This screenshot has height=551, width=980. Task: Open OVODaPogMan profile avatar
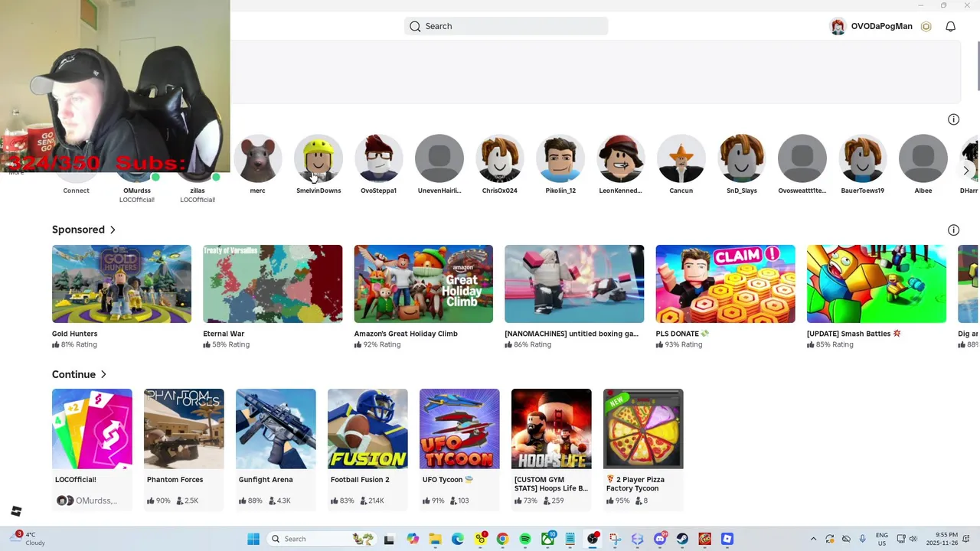pyautogui.click(x=838, y=26)
